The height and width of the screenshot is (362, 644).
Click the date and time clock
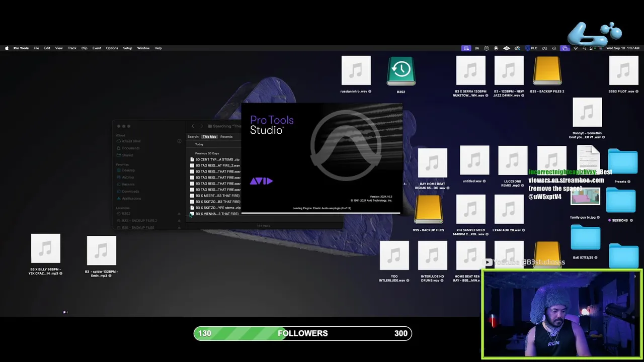[623, 48]
